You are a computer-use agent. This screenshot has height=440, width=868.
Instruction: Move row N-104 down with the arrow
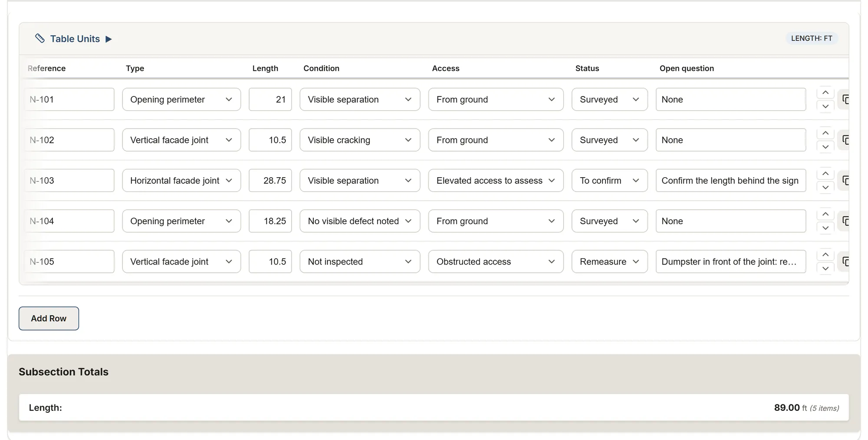tap(825, 228)
